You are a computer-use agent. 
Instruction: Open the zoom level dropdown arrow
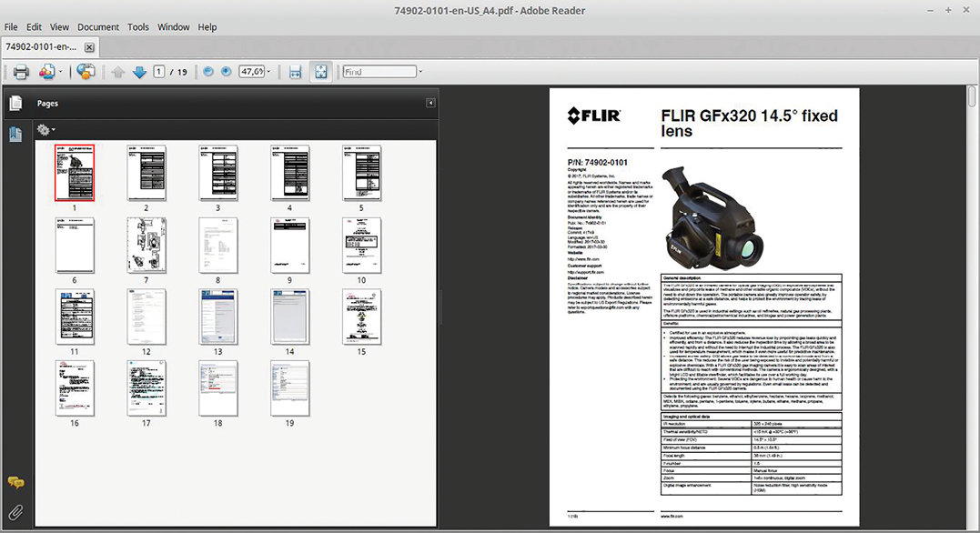(x=268, y=72)
